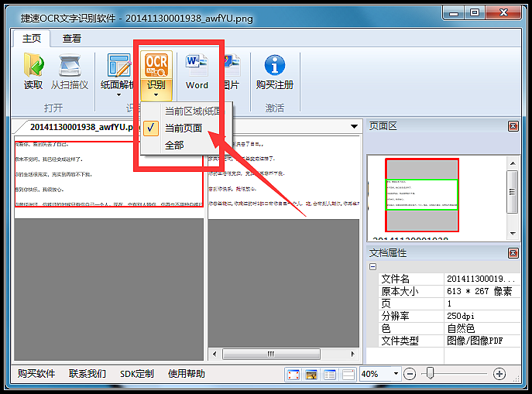Open the 40% zoom dropdown
Screen dimensions: 532x394
396,374
